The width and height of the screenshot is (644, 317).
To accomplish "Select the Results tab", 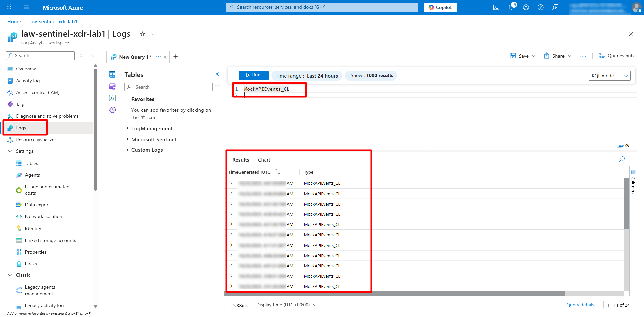I will 240,160.
